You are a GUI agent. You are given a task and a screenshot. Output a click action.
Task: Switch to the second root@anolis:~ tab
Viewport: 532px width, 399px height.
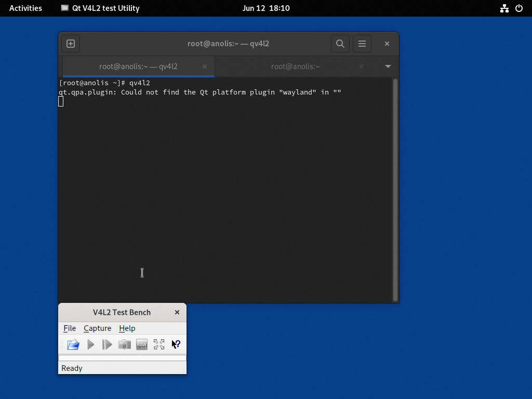(x=295, y=66)
